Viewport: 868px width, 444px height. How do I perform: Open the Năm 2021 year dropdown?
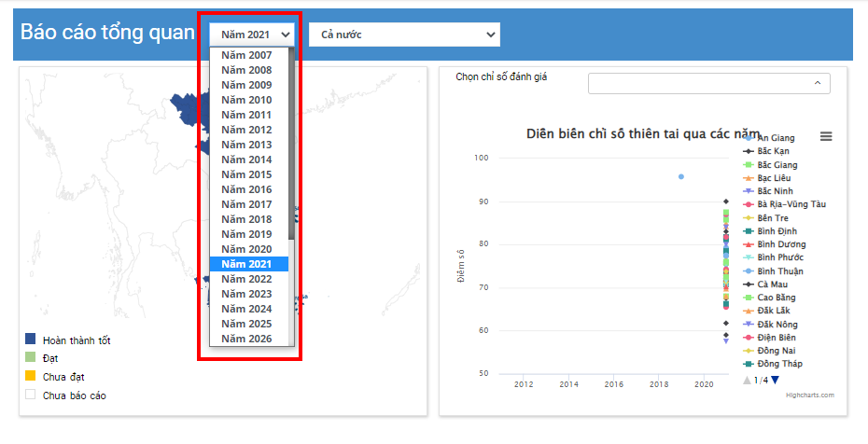252,35
